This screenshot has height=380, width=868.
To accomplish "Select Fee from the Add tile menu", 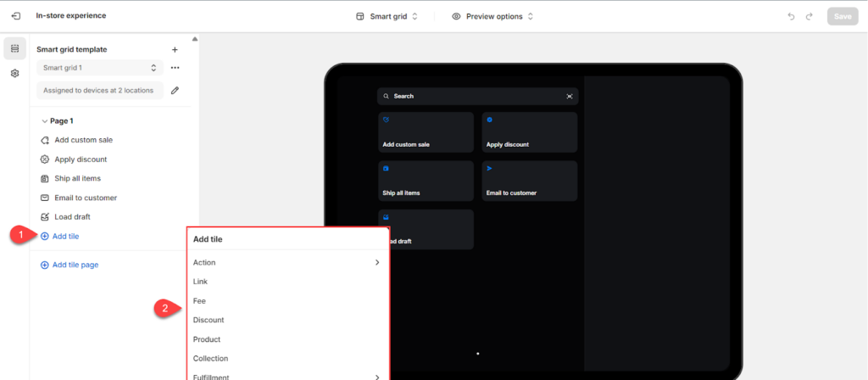I will (x=200, y=301).
